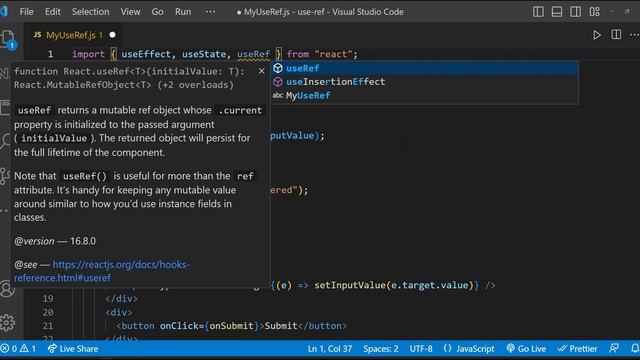The width and height of the screenshot is (640, 360).
Task: Close the useRef documentation popup
Action: click(x=261, y=71)
